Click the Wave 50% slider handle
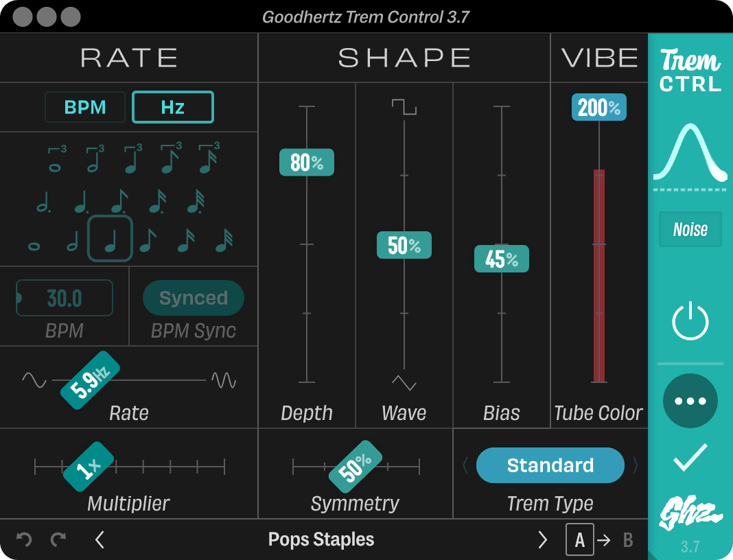This screenshot has height=560, width=733. [x=404, y=245]
